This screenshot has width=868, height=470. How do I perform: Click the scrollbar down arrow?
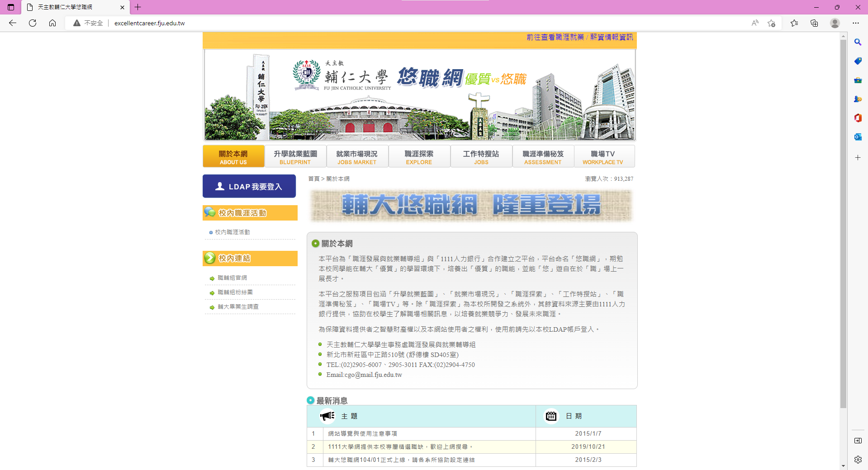coord(843,466)
